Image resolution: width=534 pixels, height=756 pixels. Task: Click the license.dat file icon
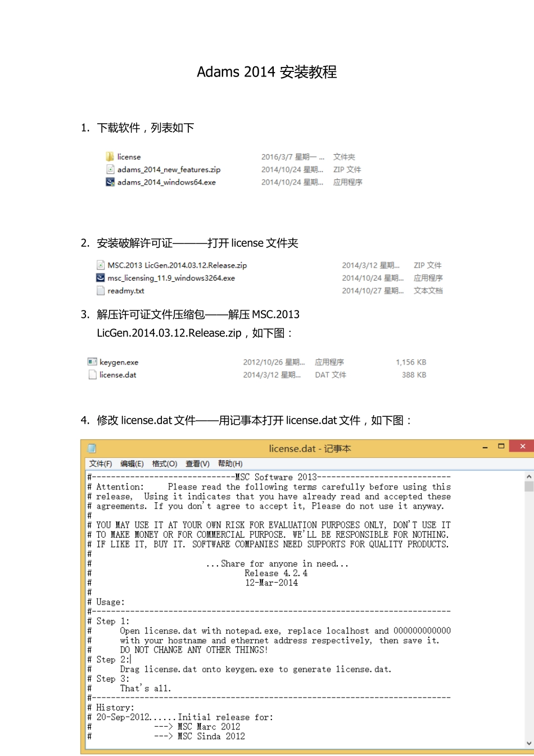pos(93,375)
